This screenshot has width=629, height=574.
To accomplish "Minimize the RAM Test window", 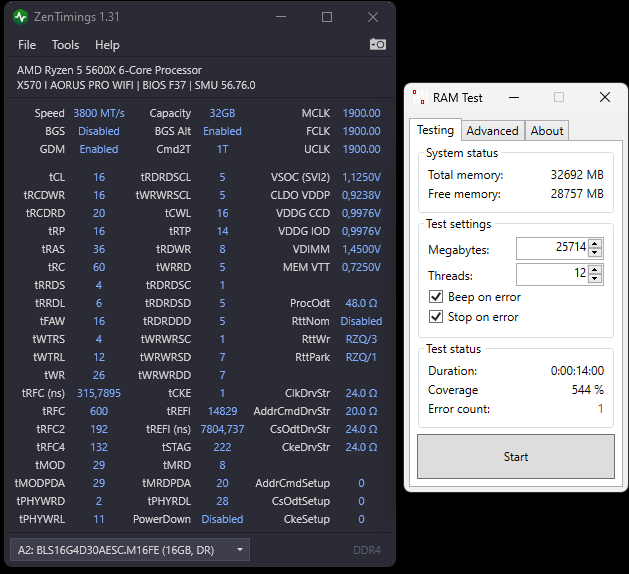I will click(514, 97).
